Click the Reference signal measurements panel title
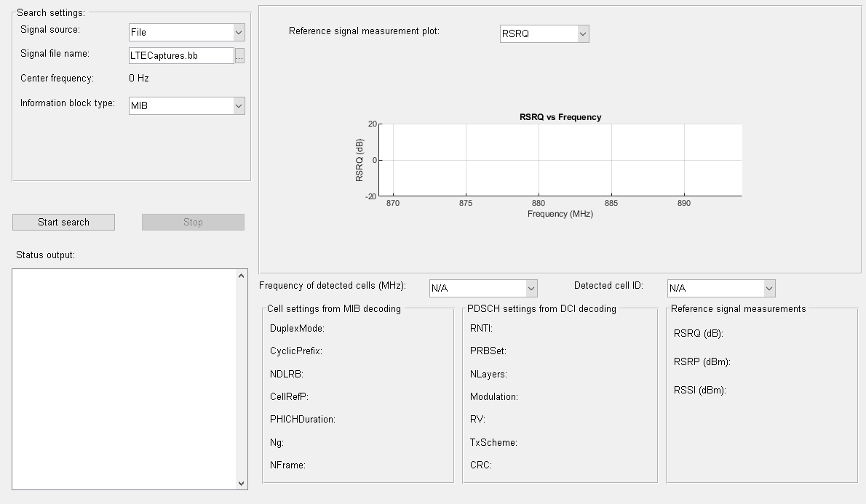 click(x=738, y=309)
